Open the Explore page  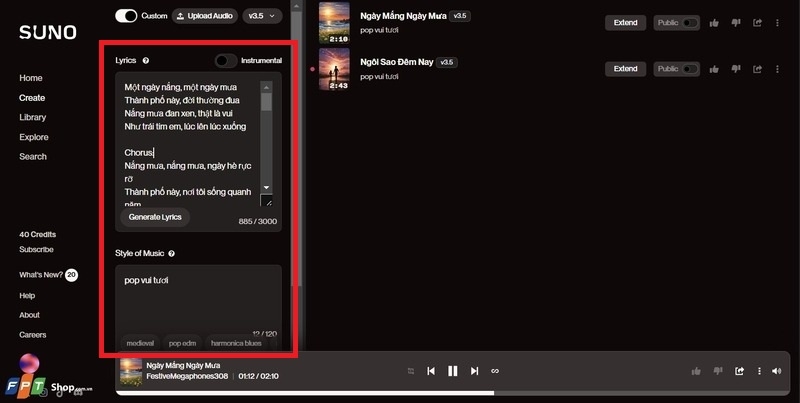click(x=34, y=137)
